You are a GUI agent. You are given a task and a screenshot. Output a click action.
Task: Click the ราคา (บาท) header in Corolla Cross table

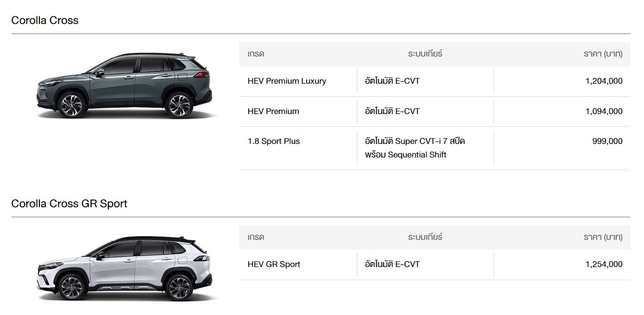pyautogui.click(x=603, y=54)
